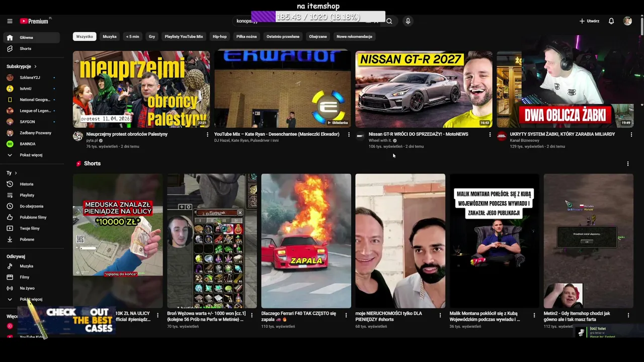Play the Nissan GT-R 2027 thumbnail
Viewport: 644px width, 362px height.
click(424, 89)
